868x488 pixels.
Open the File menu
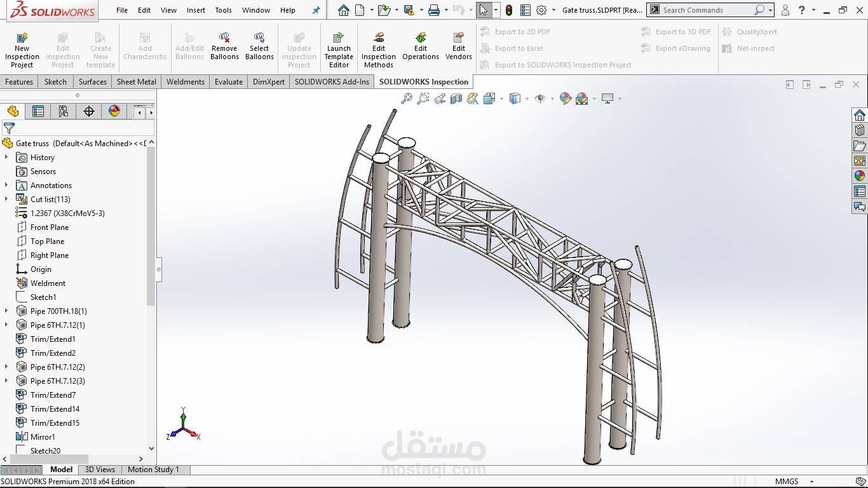point(122,10)
